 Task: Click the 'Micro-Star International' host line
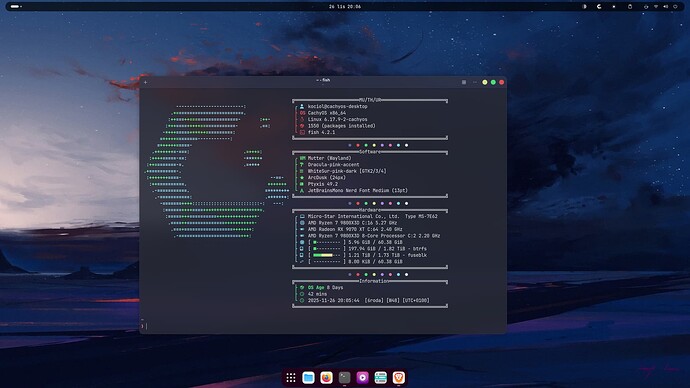[x=372, y=216]
